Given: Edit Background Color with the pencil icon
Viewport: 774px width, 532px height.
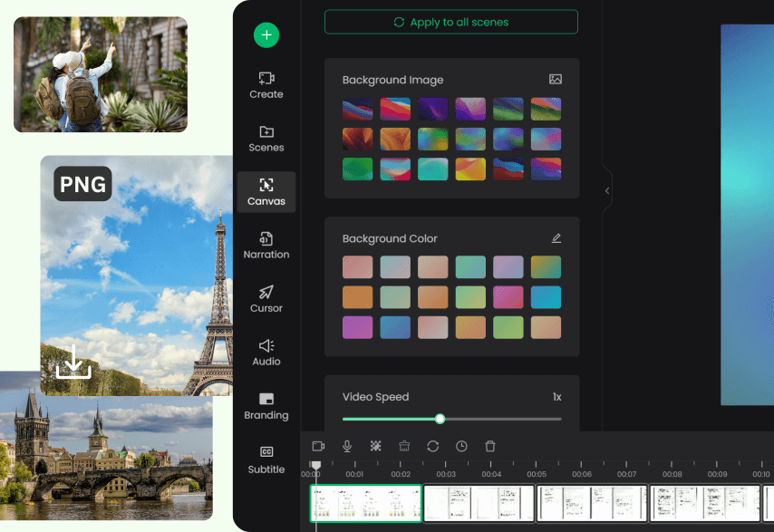Looking at the screenshot, I should [556, 237].
